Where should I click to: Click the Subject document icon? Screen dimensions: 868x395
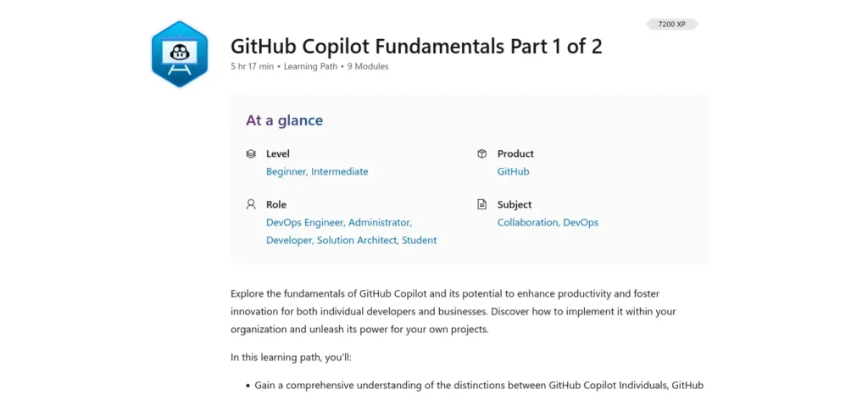[482, 204]
